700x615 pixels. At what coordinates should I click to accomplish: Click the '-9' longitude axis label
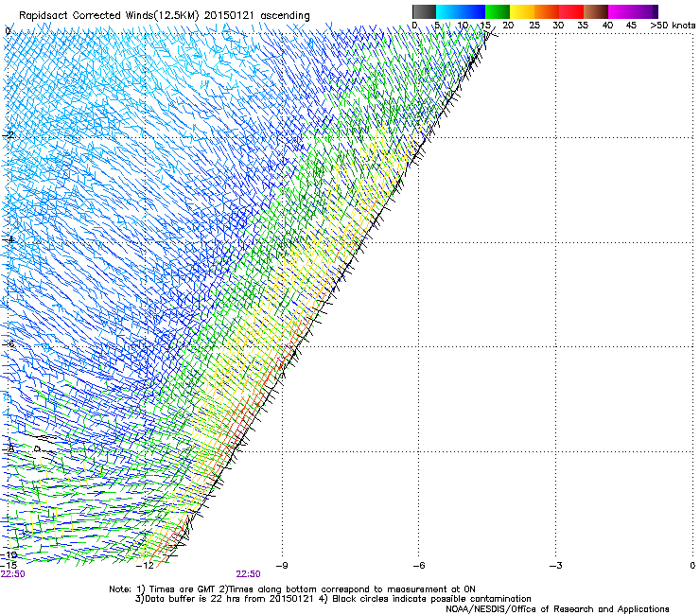282,566
